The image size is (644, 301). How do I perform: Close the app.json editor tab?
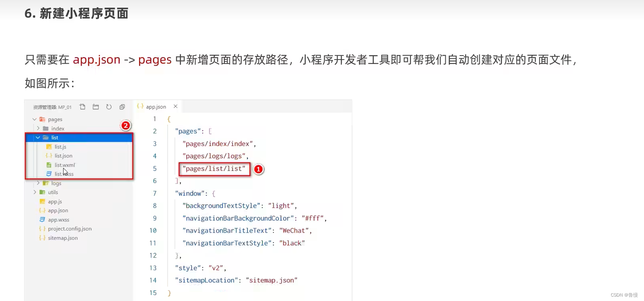click(175, 106)
